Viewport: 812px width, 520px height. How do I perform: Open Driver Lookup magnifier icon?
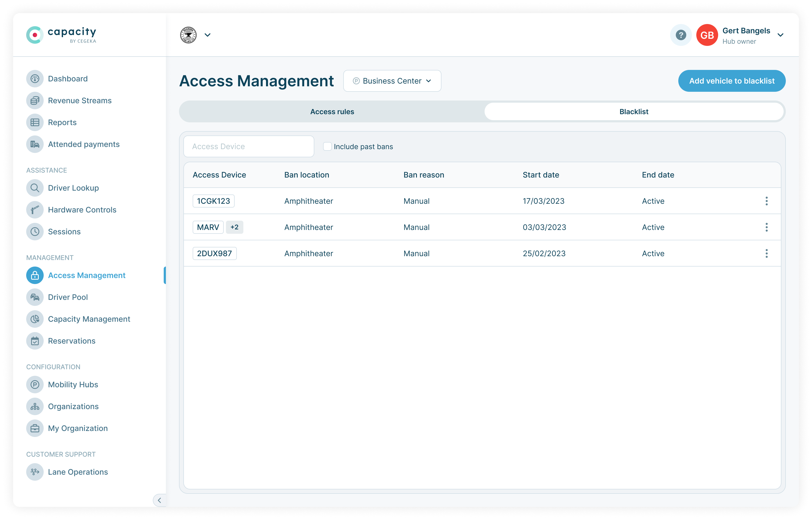(x=35, y=188)
